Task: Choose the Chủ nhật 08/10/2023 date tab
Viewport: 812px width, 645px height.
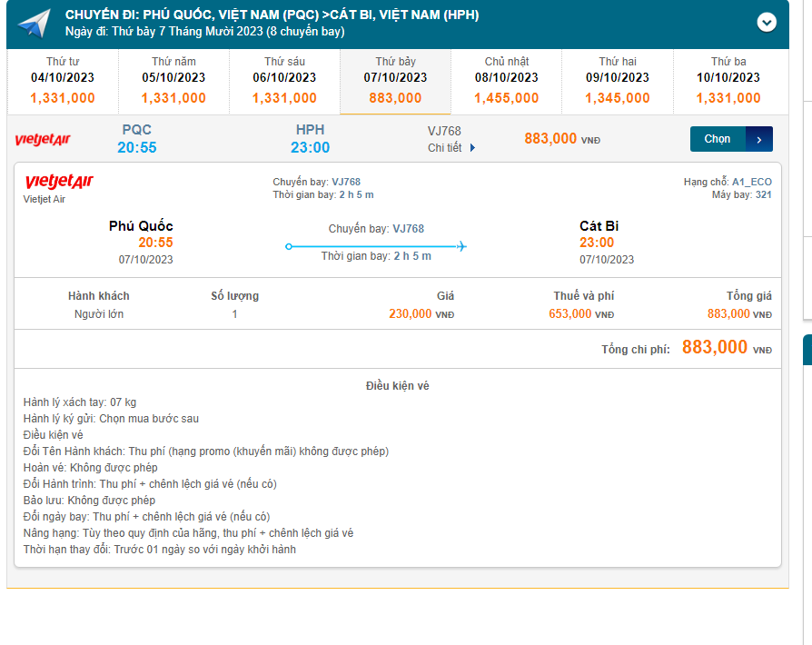Action: pos(506,80)
